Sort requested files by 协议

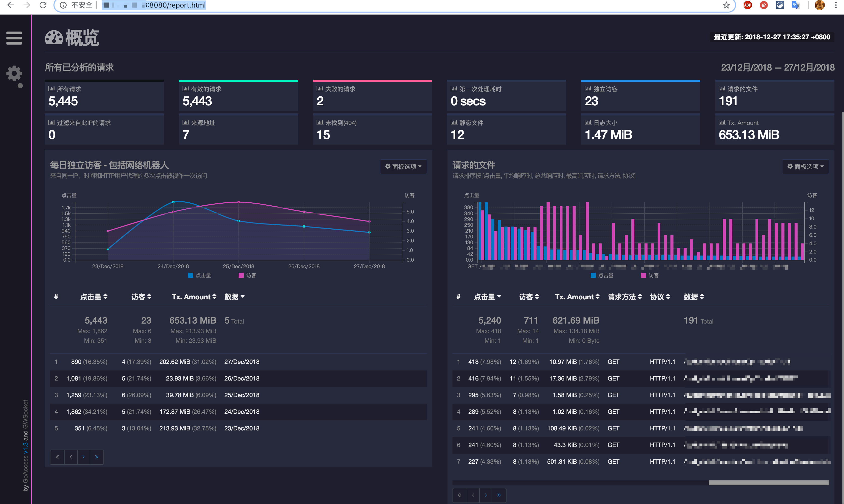[660, 297]
